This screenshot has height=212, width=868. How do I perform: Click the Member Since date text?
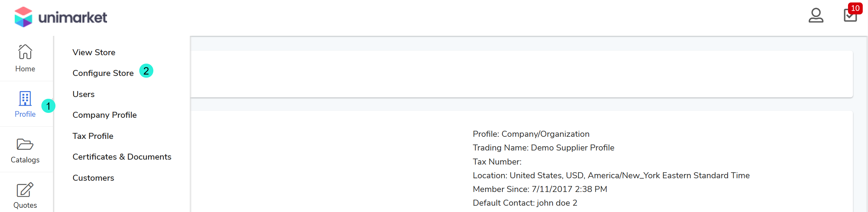[x=540, y=189]
